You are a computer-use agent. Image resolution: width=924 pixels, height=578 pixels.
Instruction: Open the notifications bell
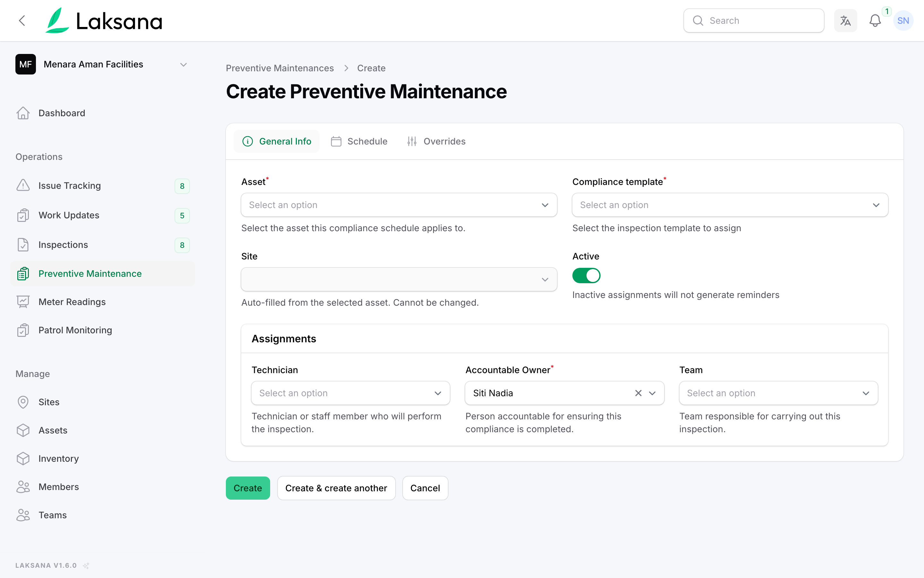(x=875, y=21)
